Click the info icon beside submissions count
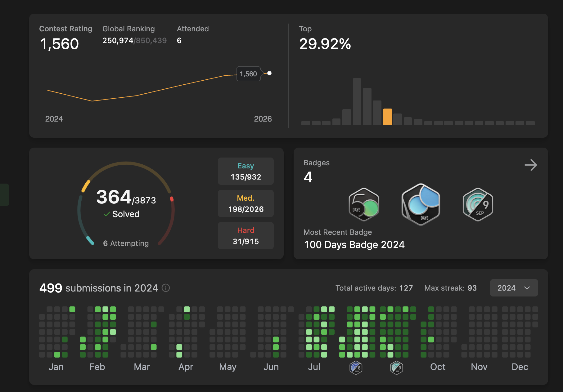 (166, 288)
